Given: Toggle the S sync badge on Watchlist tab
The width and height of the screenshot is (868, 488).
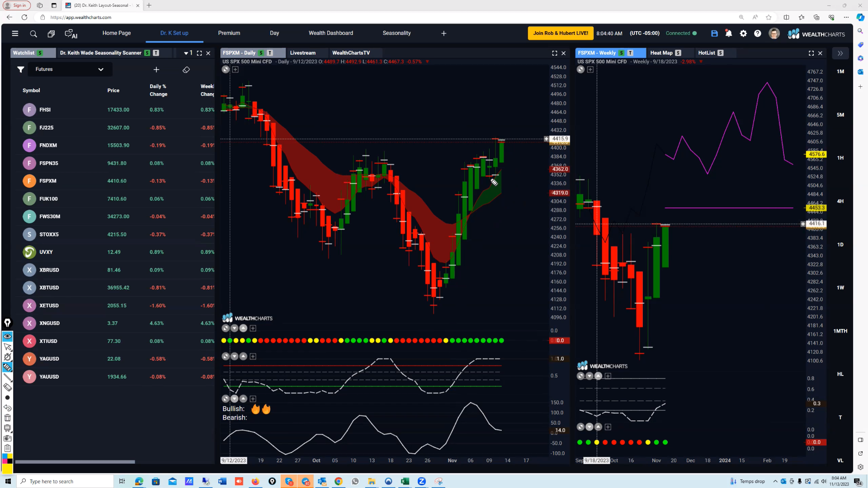Looking at the screenshot, I should point(40,53).
